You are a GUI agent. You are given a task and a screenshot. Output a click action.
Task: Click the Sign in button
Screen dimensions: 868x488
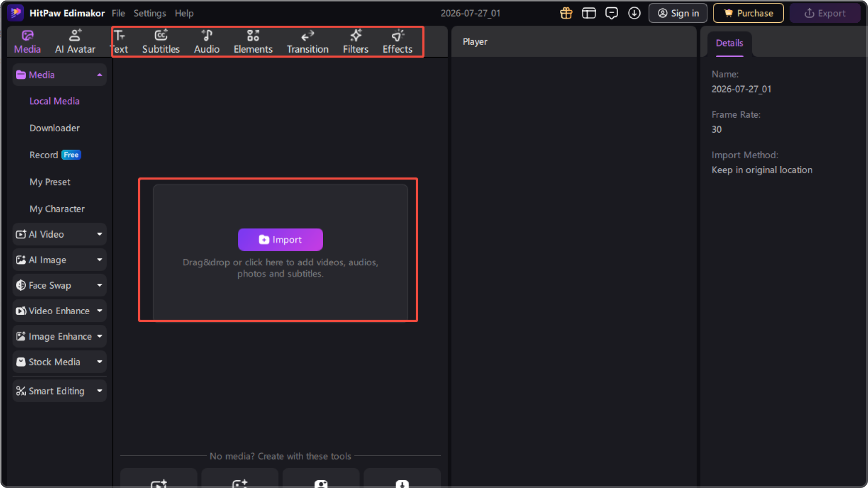click(678, 13)
